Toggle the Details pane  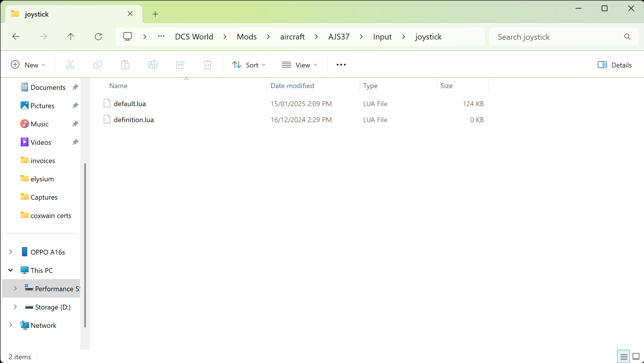(615, 65)
